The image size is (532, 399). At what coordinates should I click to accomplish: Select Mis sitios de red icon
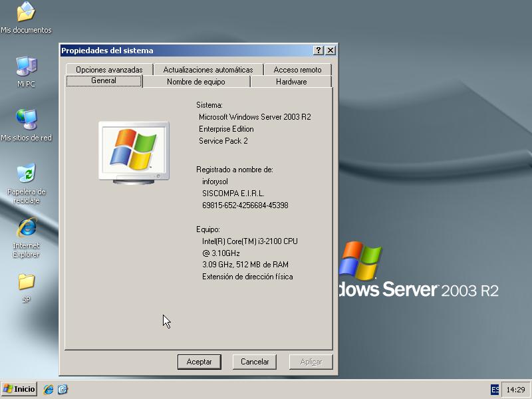[26, 125]
